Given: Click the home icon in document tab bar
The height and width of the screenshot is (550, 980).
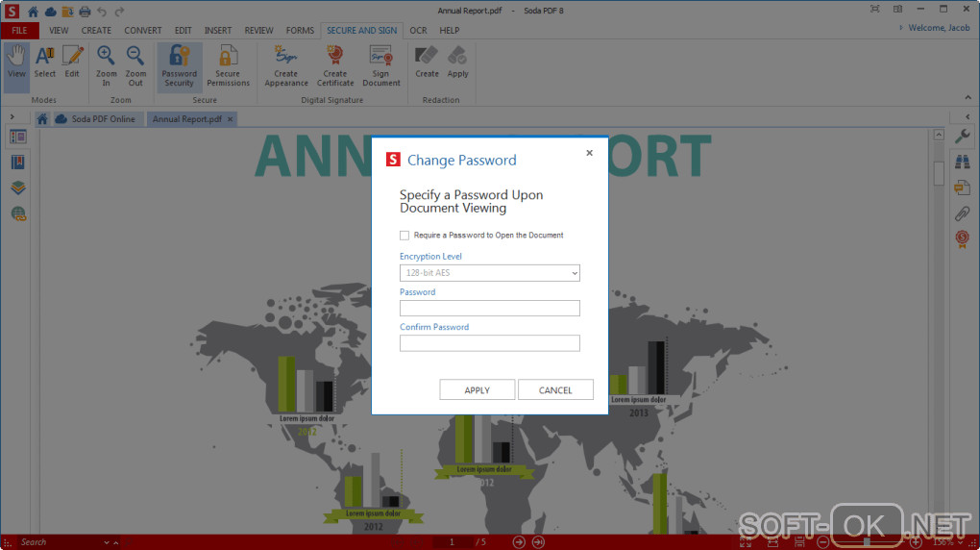Looking at the screenshot, I should (x=42, y=119).
